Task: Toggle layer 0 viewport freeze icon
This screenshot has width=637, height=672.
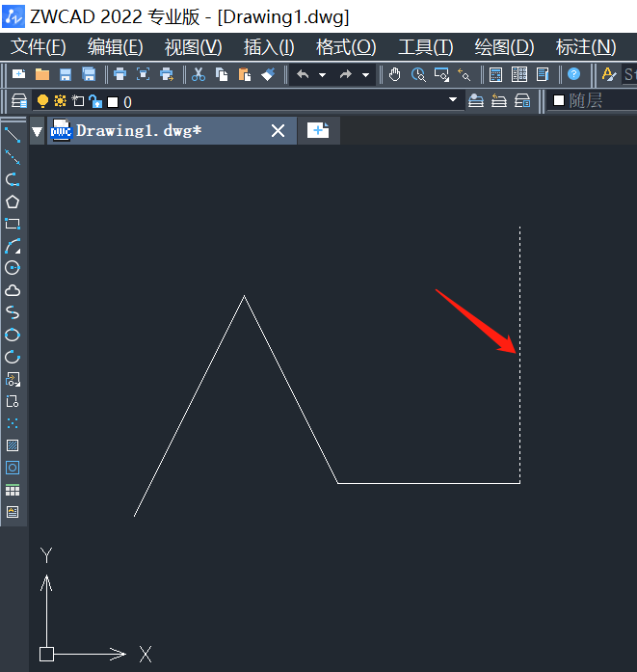Action: 77,101
